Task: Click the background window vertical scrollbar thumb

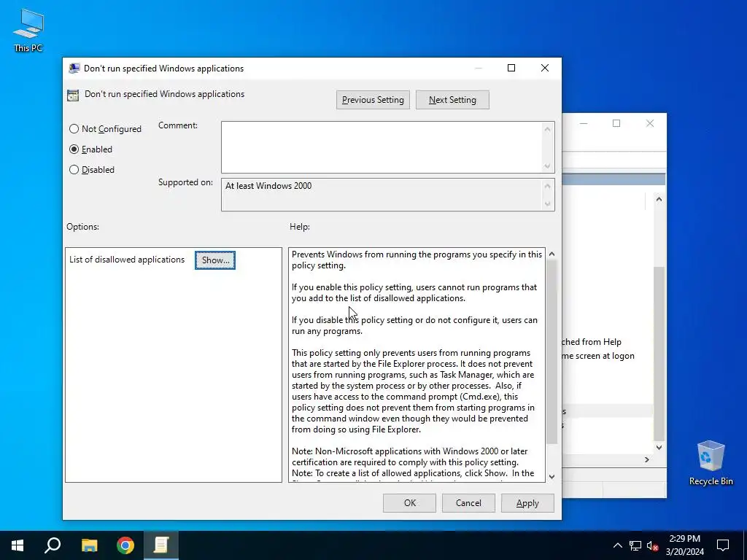Action: click(x=659, y=354)
